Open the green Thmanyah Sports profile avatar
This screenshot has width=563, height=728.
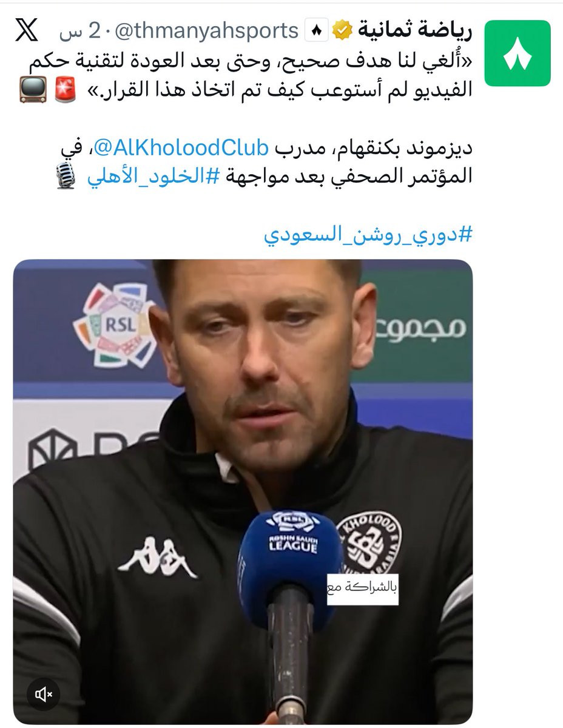click(x=517, y=53)
